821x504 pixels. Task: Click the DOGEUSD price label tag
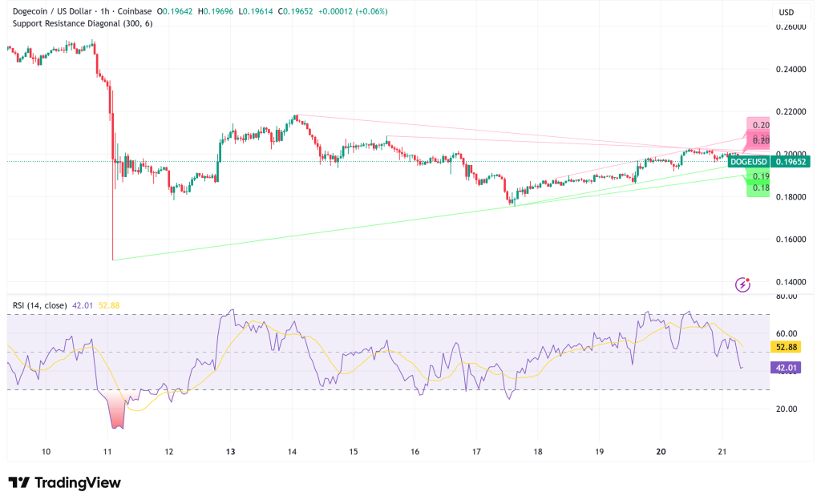click(x=749, y=162)
